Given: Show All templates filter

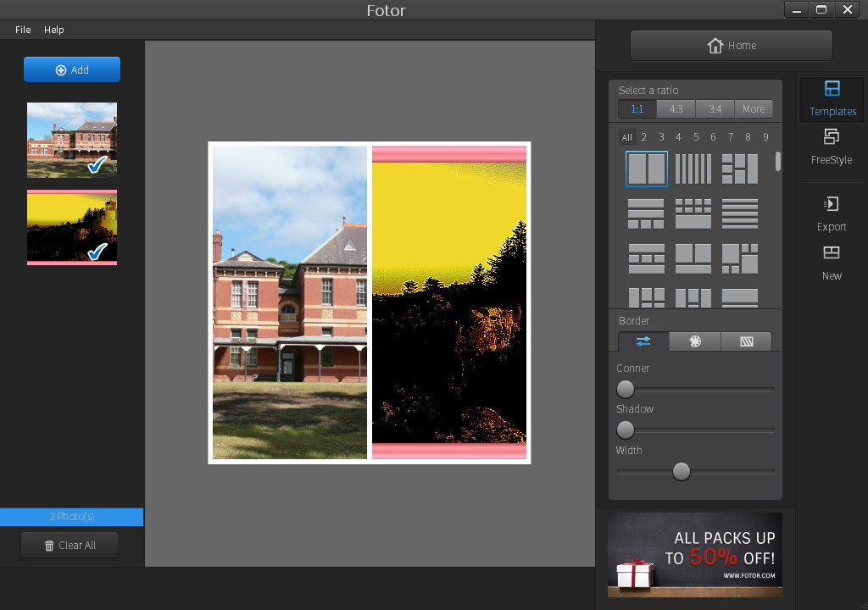Looking at the screenshot, I should tap(626, 137).
